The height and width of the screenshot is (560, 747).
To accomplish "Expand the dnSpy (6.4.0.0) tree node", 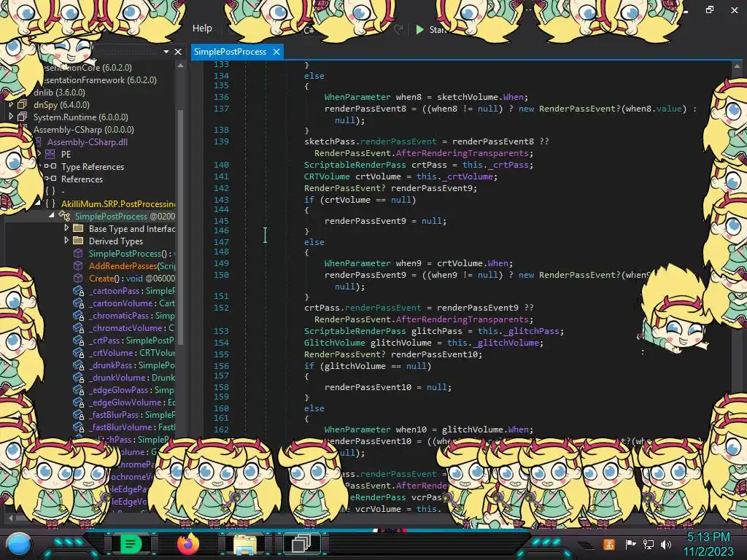I will 11,104.
